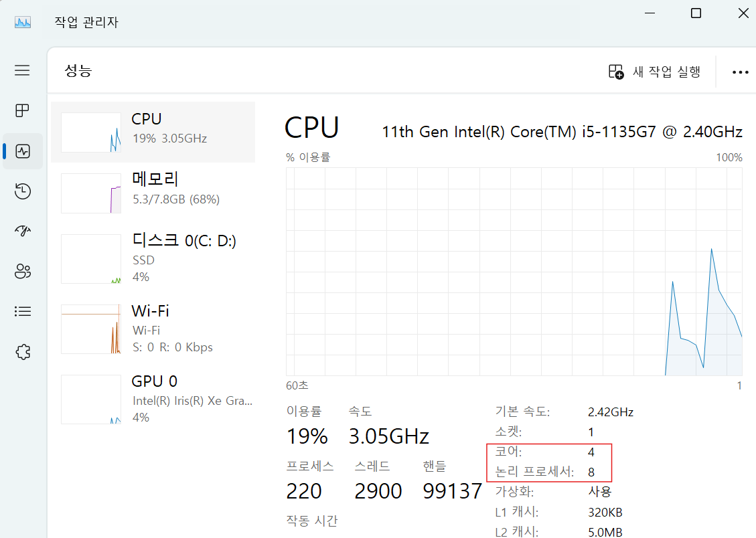This screenshot has height=538, width=756.
Task: Click the 2900 threads value
Action: [378, 491]
